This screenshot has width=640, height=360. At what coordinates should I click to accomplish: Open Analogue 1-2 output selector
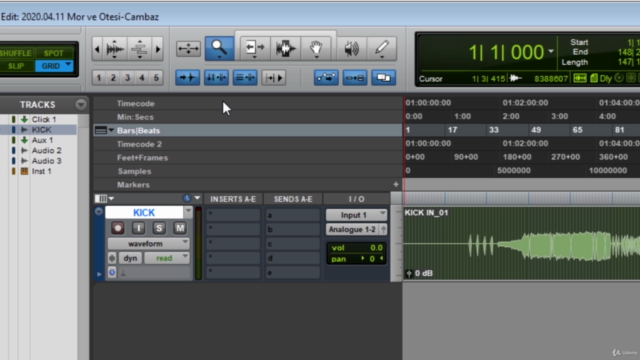pyautogui.click(x=353, y=229)
